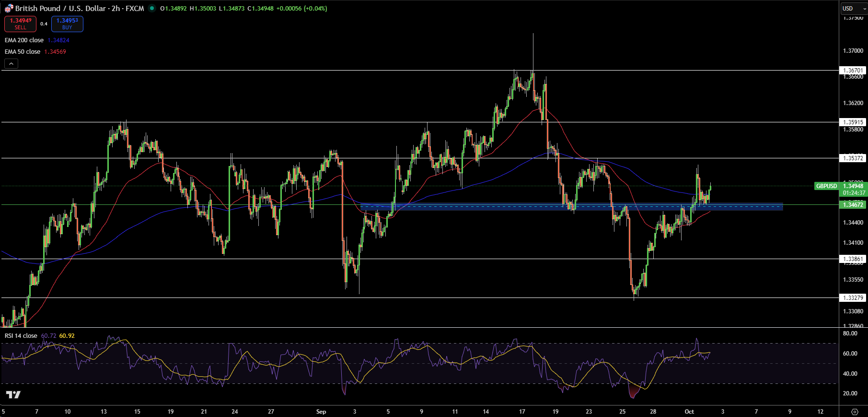Select the 1.36701 horizontal line price tag

coord(853,71)
